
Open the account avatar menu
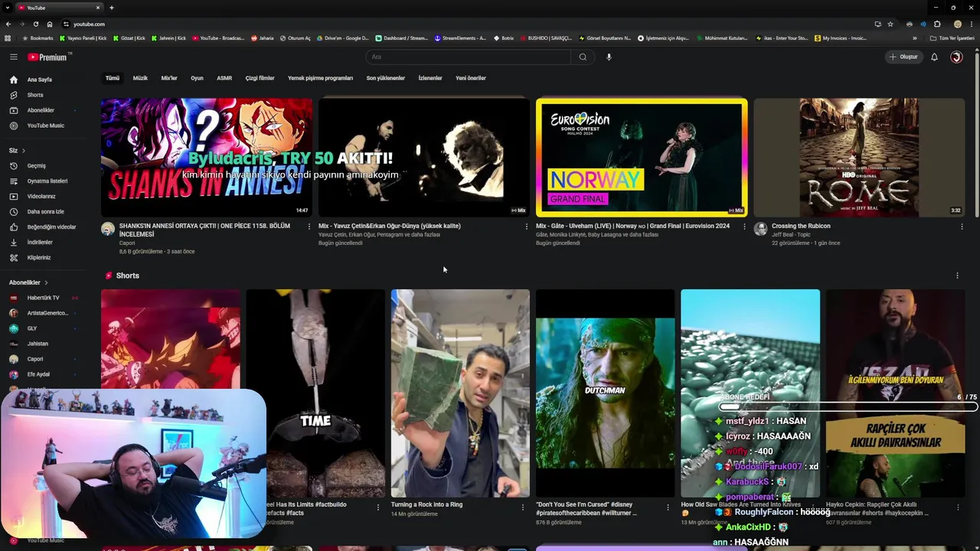click(956, 57)
